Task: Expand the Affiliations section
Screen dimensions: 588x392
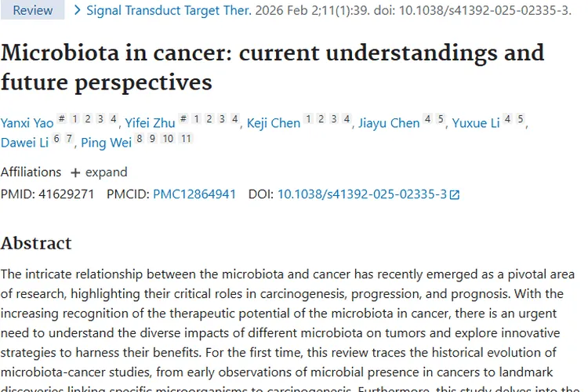Action: pyautogui.click(x=99, y=172)
